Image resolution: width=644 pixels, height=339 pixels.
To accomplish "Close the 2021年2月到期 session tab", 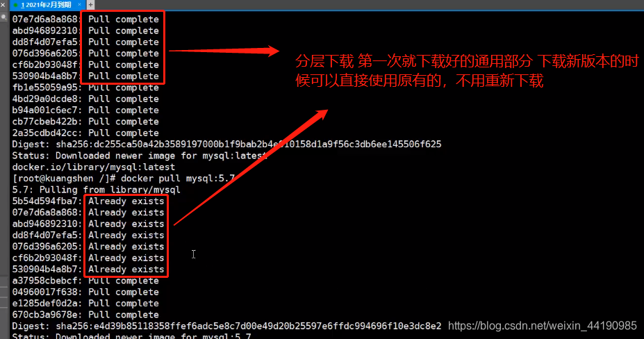I will 79,5.
